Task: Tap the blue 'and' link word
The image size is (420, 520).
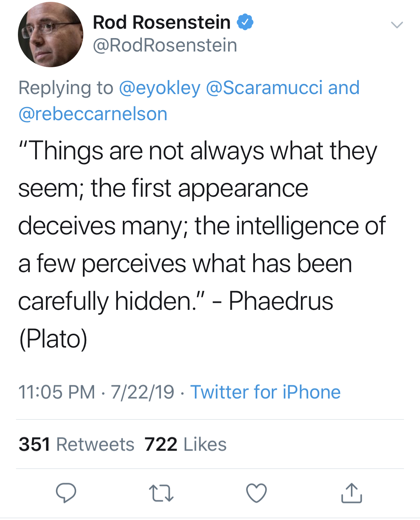Action: pyautogui.click(x=344, y=88)
